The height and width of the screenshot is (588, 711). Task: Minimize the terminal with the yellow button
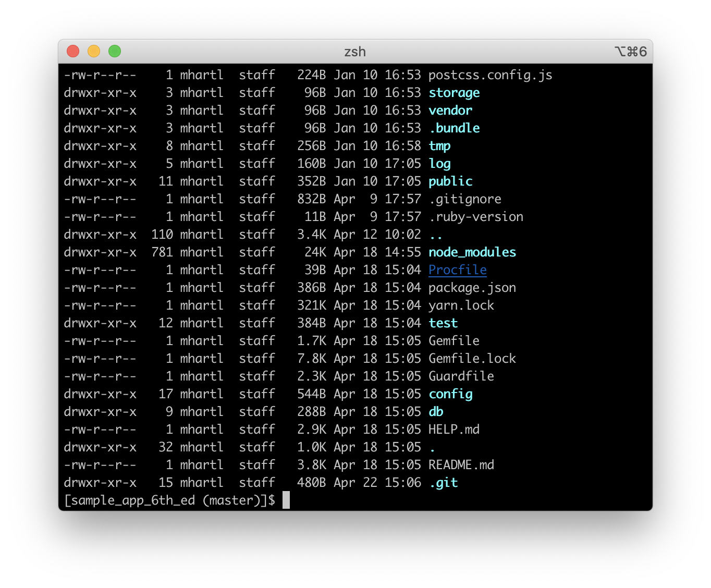coord(94,51)
